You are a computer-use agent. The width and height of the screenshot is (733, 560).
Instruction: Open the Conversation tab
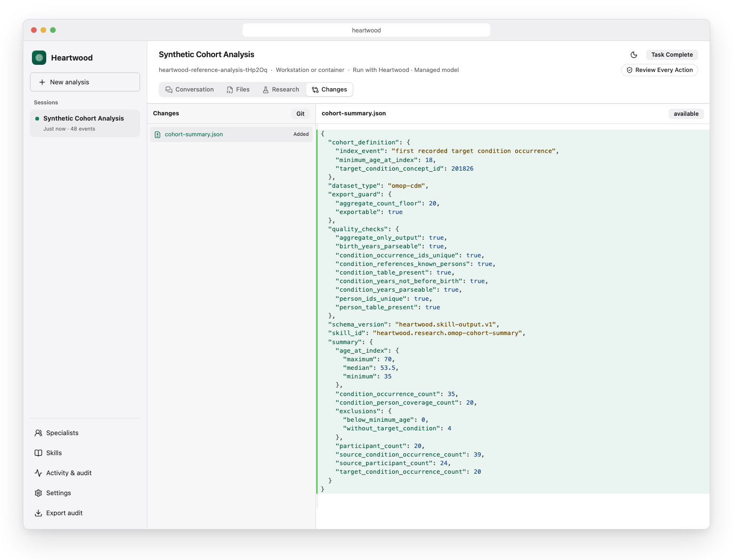(x=190, y=90)
